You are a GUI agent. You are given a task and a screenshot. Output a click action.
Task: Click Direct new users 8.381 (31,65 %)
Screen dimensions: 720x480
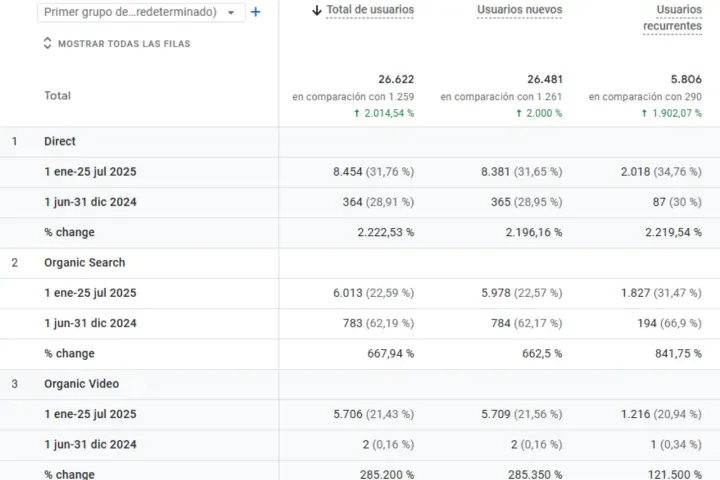522,172
